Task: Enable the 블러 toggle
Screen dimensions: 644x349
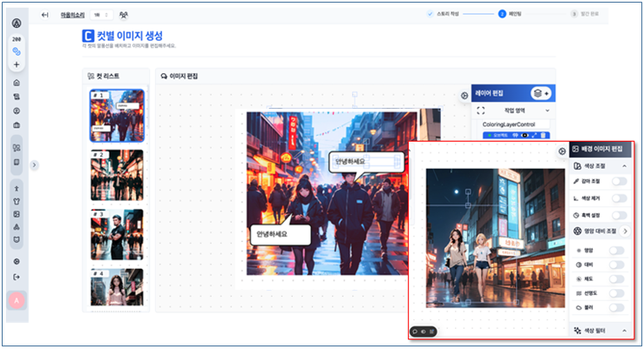Action: pyautogui.click(x=616, y=307)
